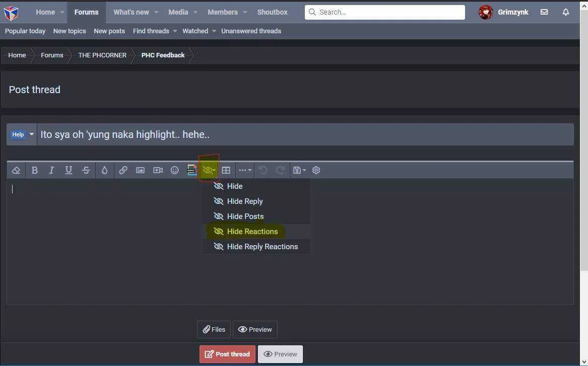Click the red Post thread button
The width and height of the screenshot is (588, 366).
click(227, 354)
